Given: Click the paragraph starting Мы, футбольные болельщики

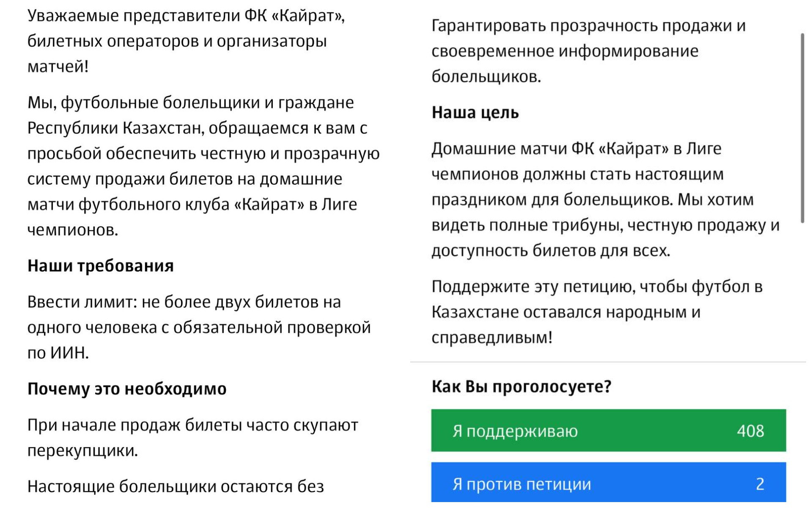Looking at the screenshot, I should 203,166.
